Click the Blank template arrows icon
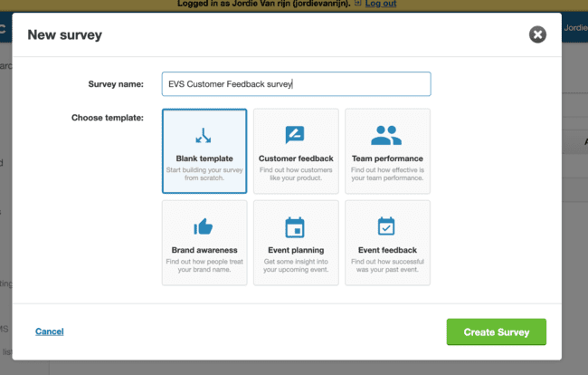 coord(204,135)
